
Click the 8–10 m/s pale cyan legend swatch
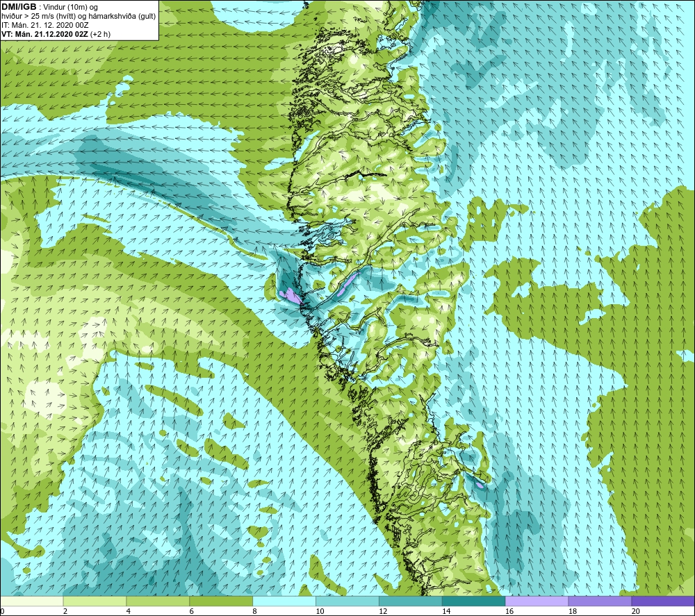click(284, 601)
